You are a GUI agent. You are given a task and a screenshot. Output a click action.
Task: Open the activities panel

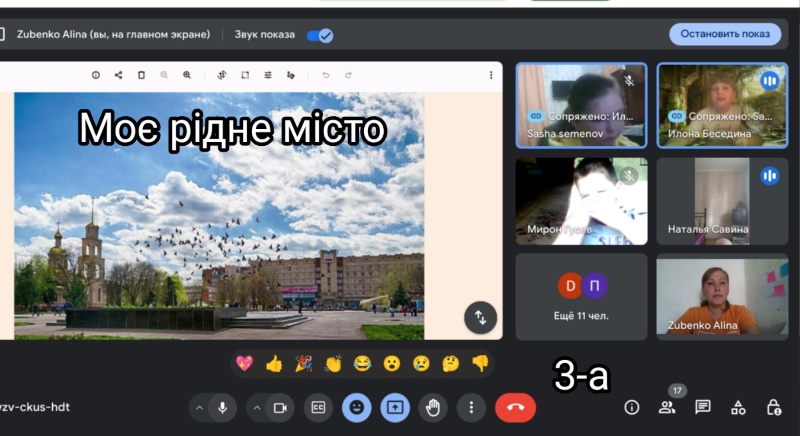[738, 407]
